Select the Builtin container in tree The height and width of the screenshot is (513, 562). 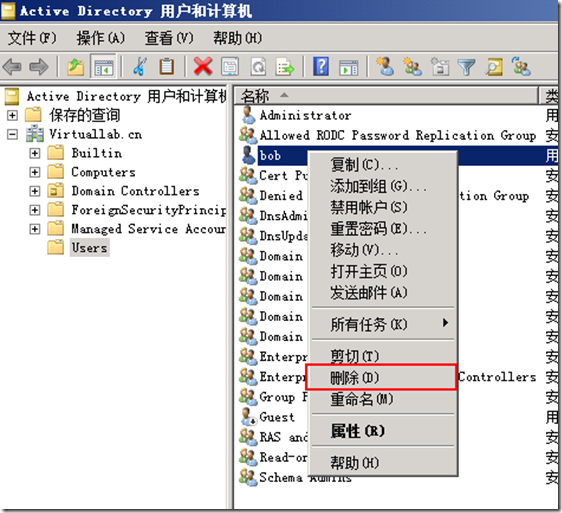click(97, 153)
